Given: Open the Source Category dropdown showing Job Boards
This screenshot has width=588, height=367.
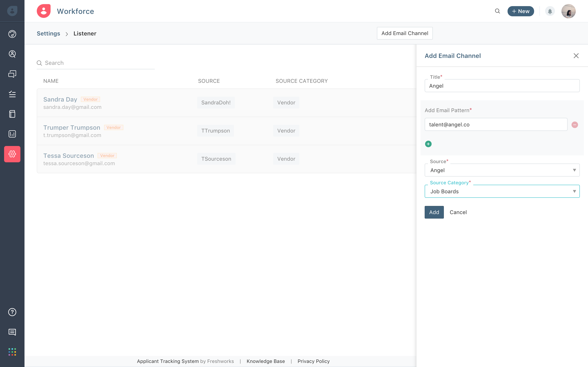Looking at the screenshot, I should [502, 191].
